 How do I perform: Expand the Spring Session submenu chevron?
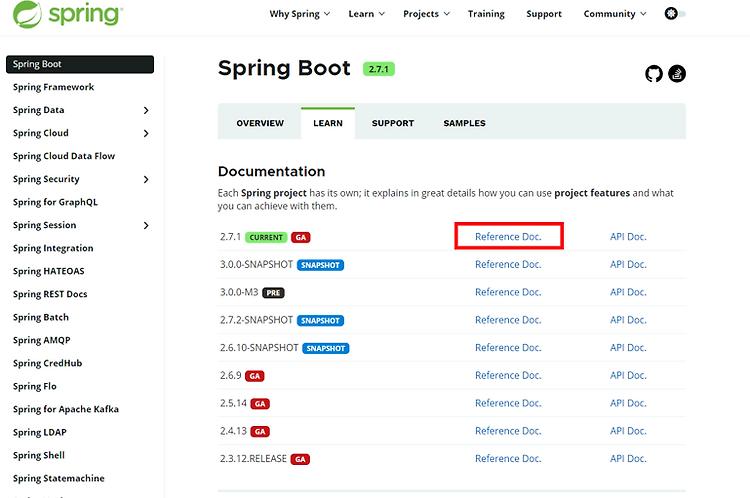tap(146, 225)
